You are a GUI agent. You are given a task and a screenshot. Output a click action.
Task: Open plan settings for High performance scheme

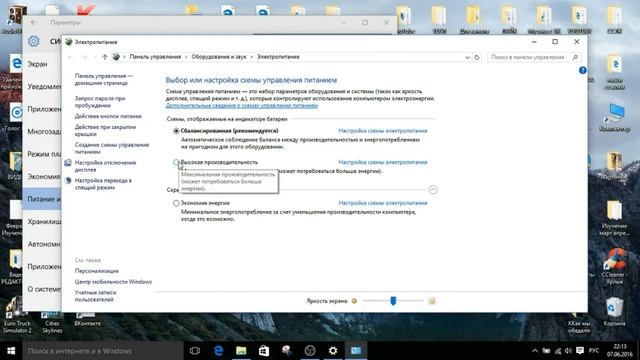coord(382,162)
